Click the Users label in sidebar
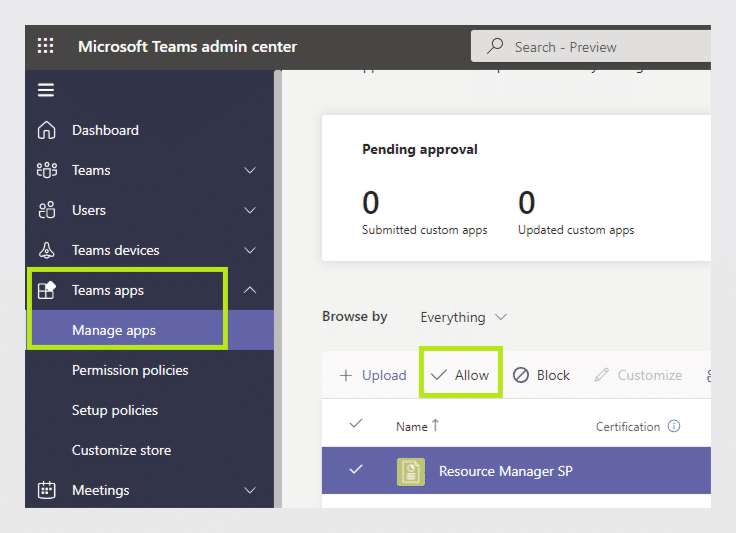Screen dimensions: 736x533 pos(89,210)
